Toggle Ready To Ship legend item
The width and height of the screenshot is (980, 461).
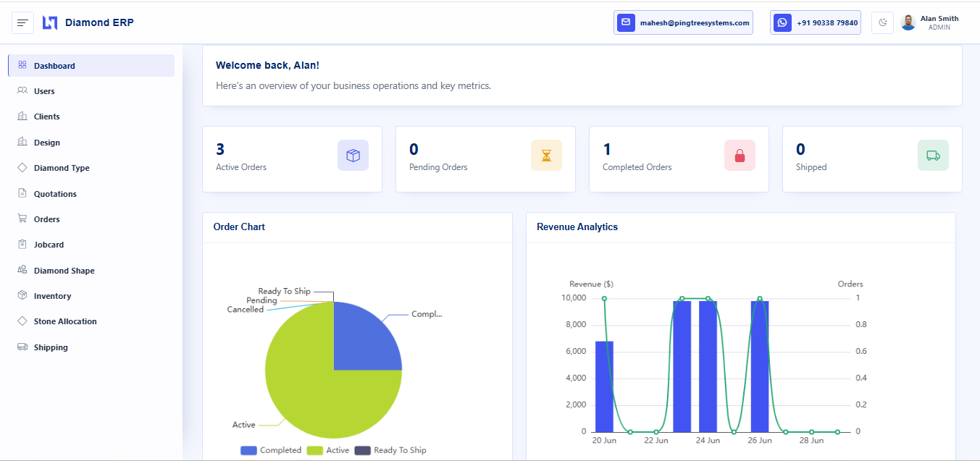point(390,450)
